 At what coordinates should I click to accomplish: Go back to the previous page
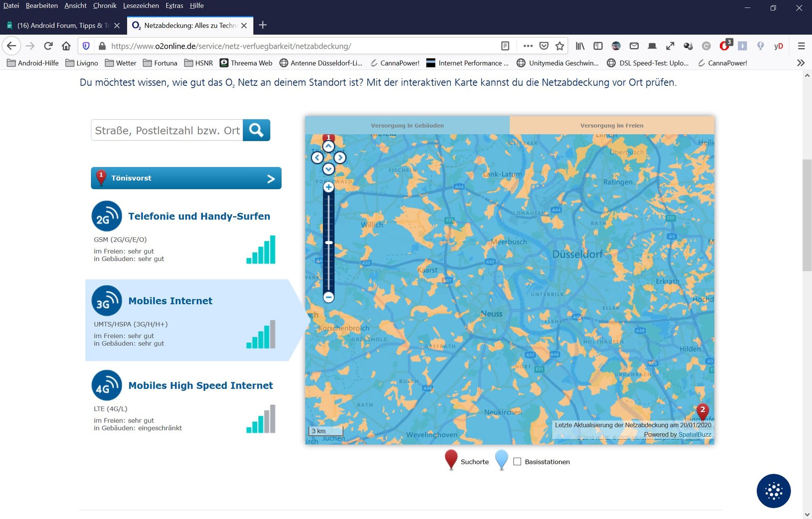tap(11, 46)
